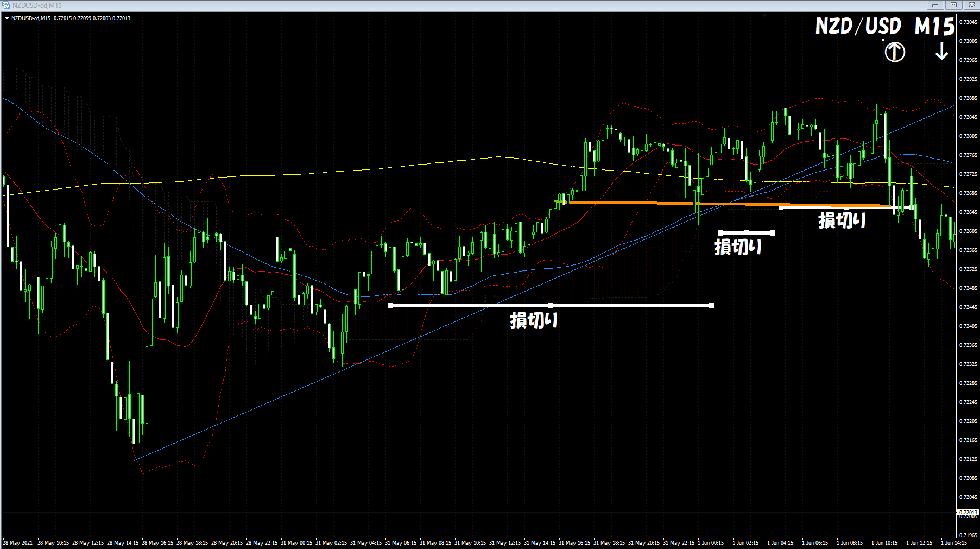Screen dimensions: 980x549
Task: Click the 0.72165 price axis label
Action: pyautogui.click(x=969, y=440)
